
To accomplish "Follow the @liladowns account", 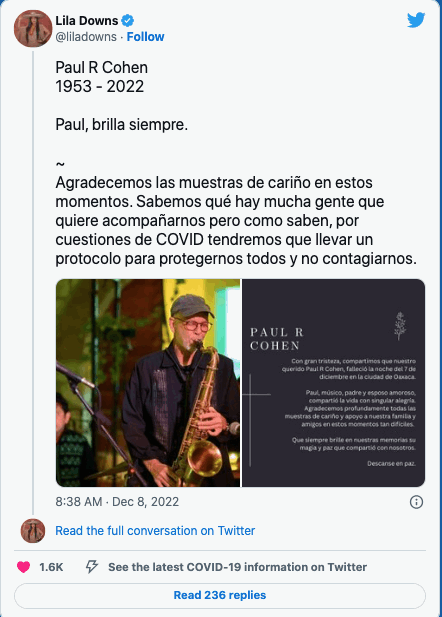I will click(x=145, y=37).
